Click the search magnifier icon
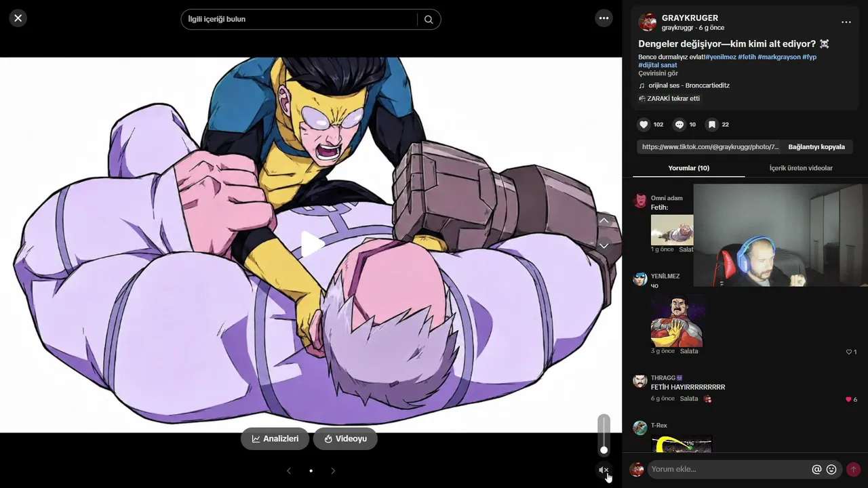 point(429,20)
